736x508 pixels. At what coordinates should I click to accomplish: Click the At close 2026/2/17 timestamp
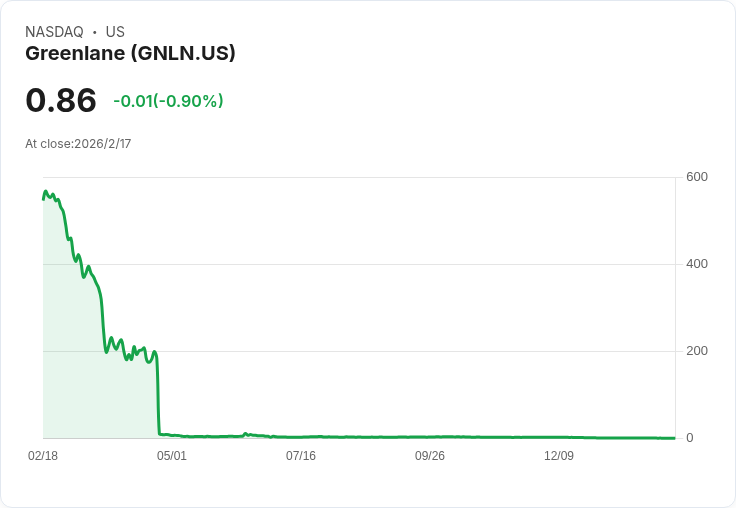(78, 144)
